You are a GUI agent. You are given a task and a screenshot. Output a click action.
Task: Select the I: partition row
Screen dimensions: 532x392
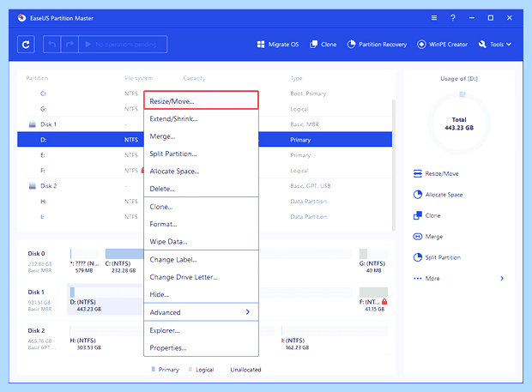[x=204, y=217]
